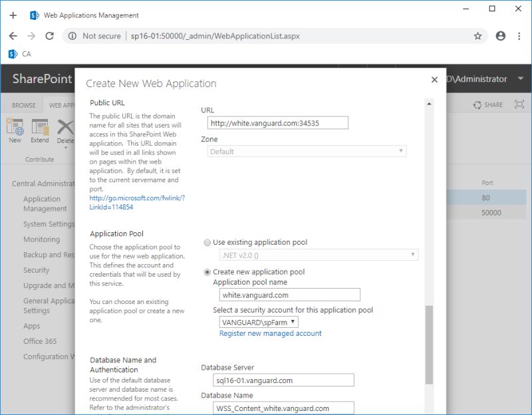Image resolution: width=532 pixels, height=415 pixels.
Task: Open Security in left navigation
Action: (x=37, y=270)
